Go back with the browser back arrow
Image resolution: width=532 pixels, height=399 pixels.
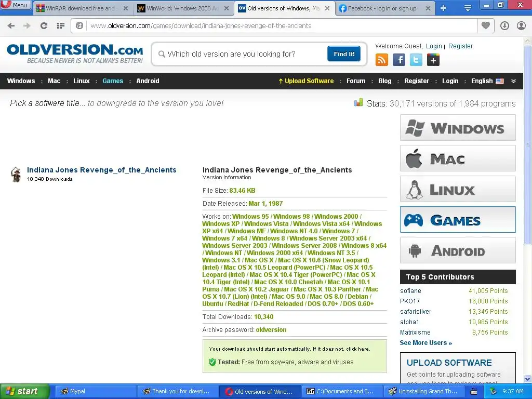[x=11, y=25]
